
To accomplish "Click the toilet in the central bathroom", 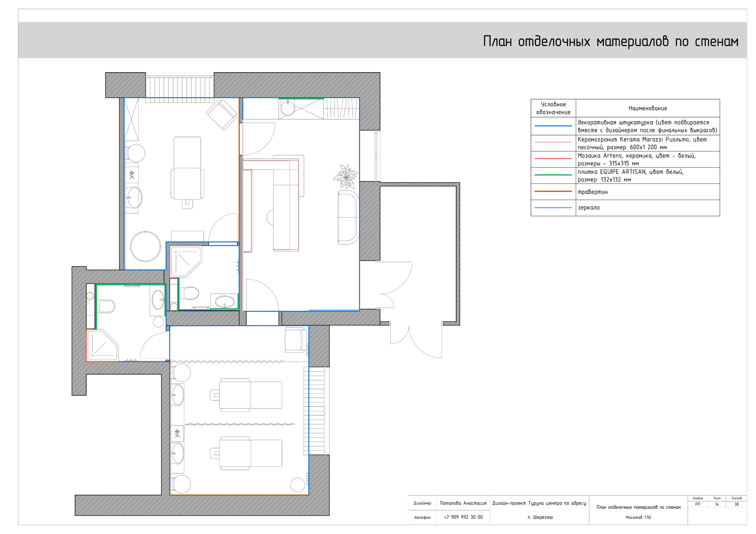I will [x=190, y=293].
